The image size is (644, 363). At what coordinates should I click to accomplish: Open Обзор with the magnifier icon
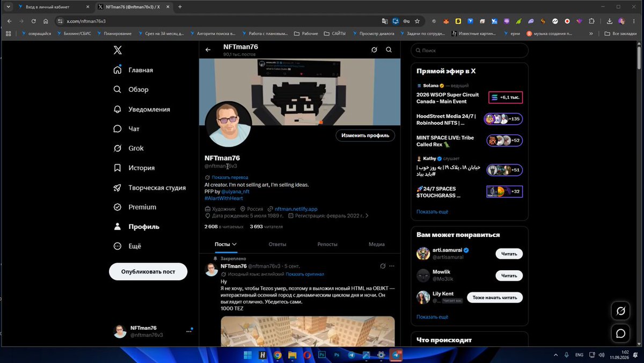(x=118, y=90)
